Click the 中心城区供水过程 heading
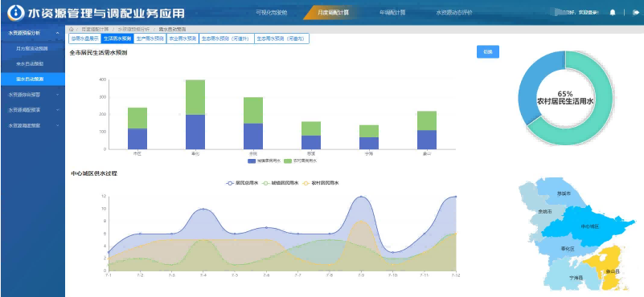 (94, 173)
